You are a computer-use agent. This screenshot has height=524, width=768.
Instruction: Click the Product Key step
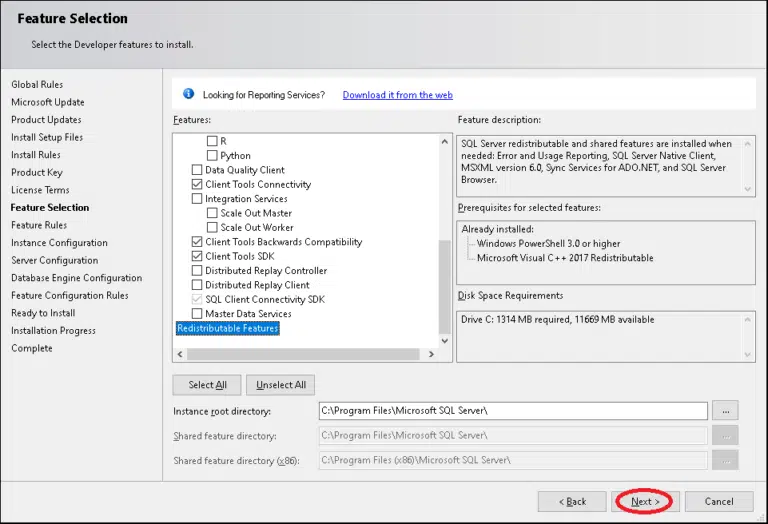pyautogui.click(x=37, y=172)
